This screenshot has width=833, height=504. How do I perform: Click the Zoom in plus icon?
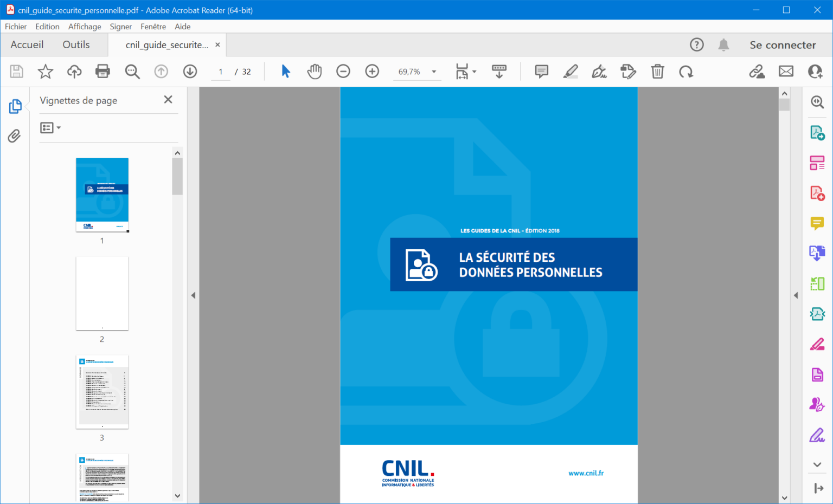coord(372,72)
